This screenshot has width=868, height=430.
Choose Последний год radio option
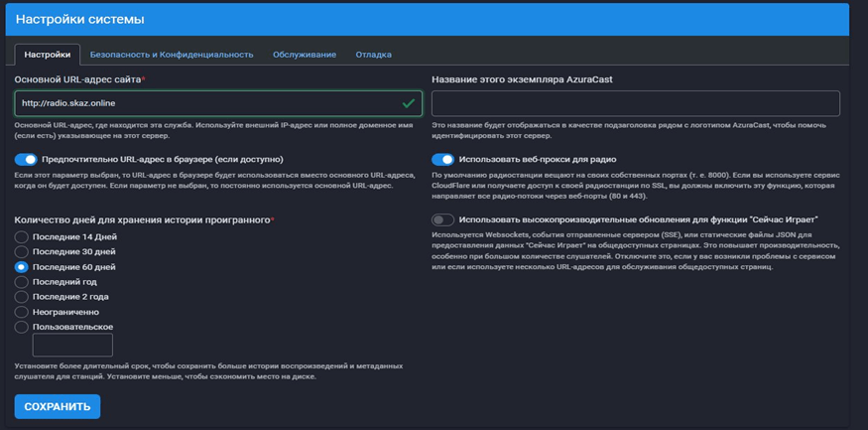pyautogui.click(x=22, y=282)
